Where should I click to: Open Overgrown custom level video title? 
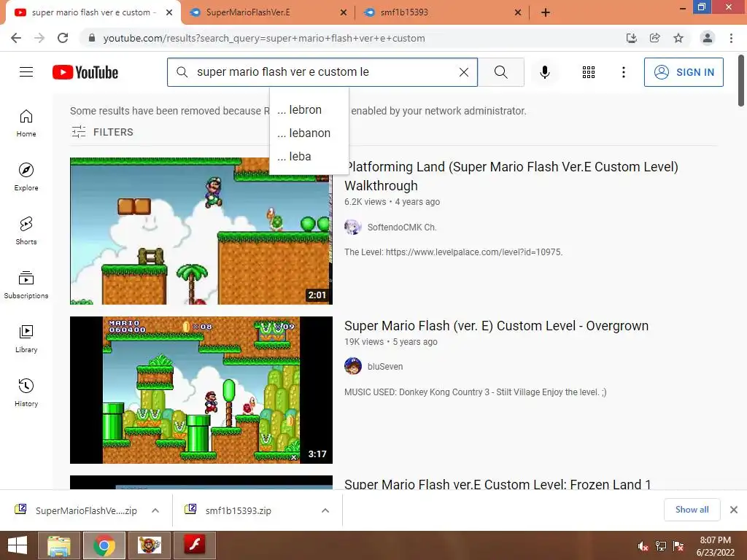coord(496,326)
